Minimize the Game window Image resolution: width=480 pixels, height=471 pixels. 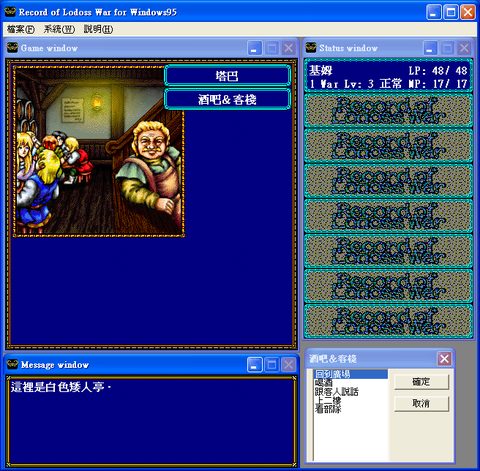coord(255,48)
